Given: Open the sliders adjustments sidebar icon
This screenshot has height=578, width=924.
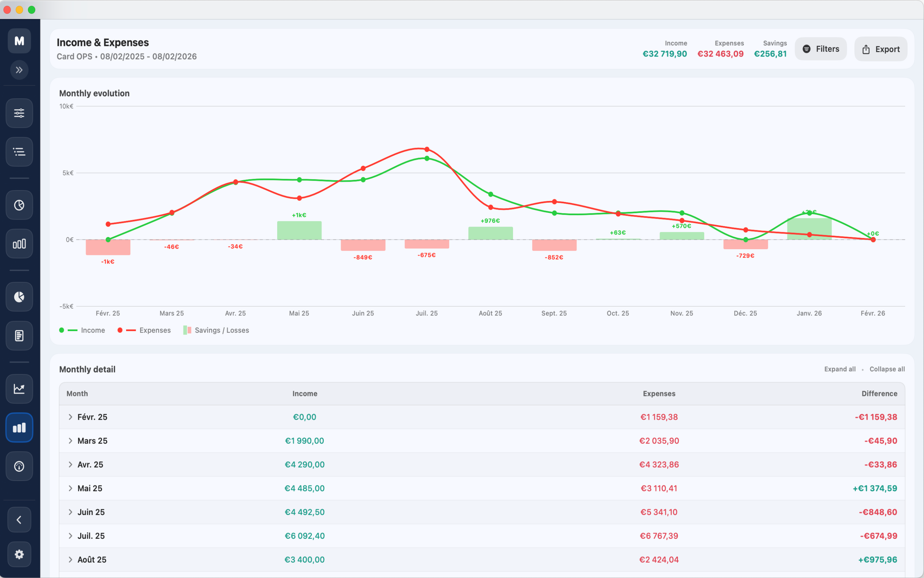Looking at the screenshot, I should [x=19, y=113].
